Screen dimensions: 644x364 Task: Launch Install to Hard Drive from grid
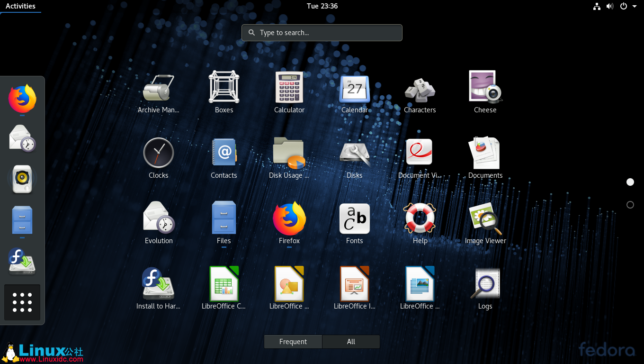point(159,289)
